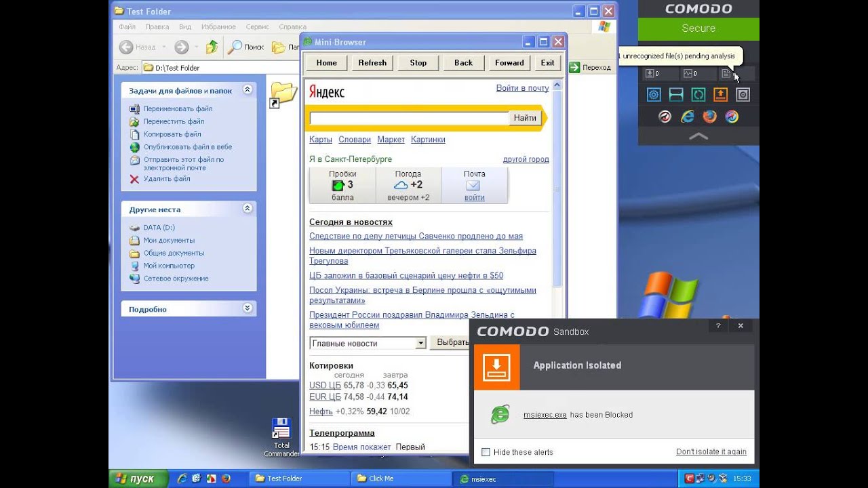Image resolution: width=868 pixels, height=488 pixels.
Task: Click the green update arrows icon in Comodo widget
Action: coord(698,95)
